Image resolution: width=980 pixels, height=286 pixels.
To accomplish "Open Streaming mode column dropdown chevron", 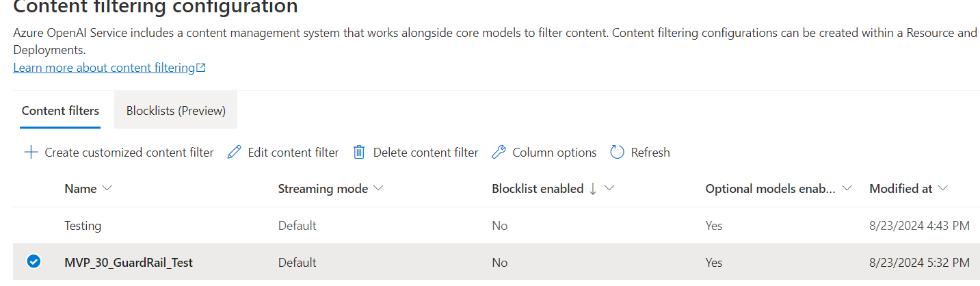I will [378, 189].
